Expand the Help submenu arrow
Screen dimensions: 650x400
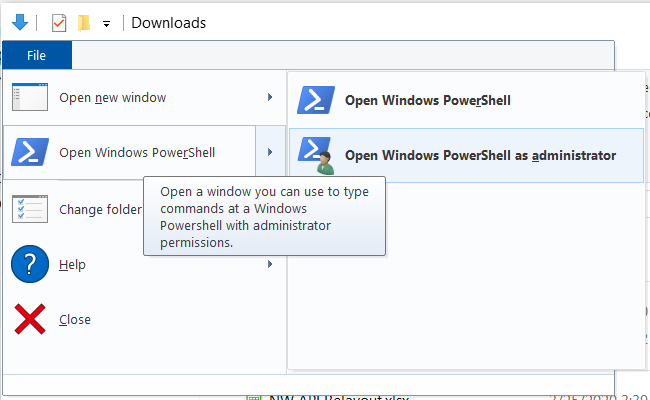pos(270,265)
